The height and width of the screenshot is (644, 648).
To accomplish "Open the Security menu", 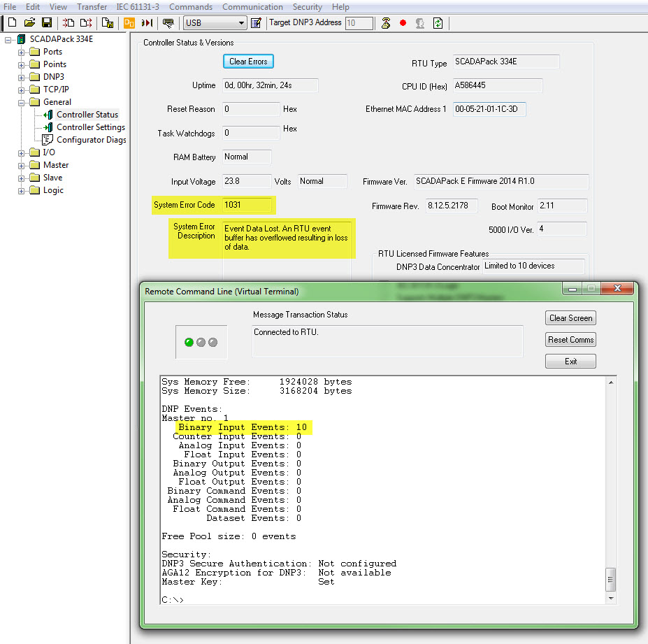I will pos(307,7).
